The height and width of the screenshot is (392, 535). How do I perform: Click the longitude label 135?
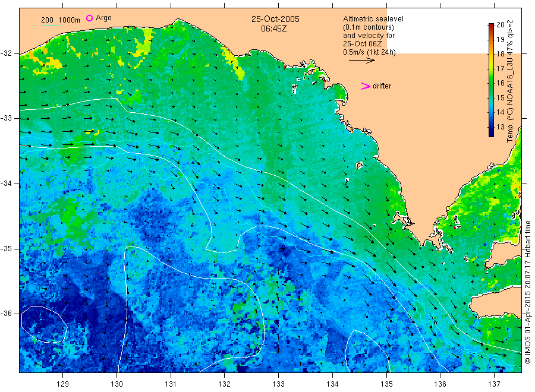(x=386, y=384)
